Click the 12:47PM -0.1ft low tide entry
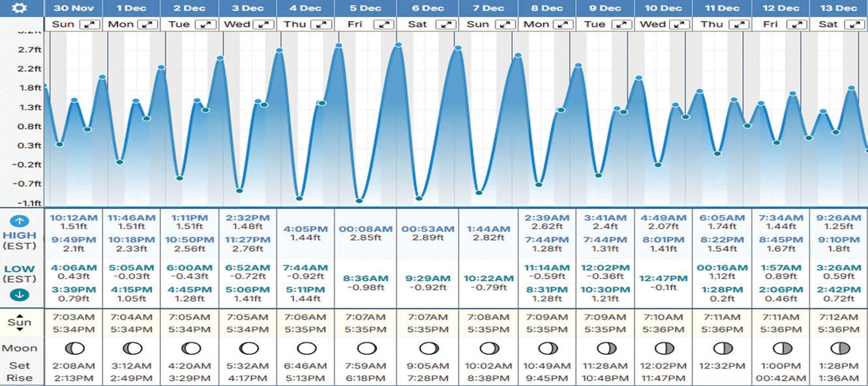Screen dimensions: 868x386 coord(663,283)
